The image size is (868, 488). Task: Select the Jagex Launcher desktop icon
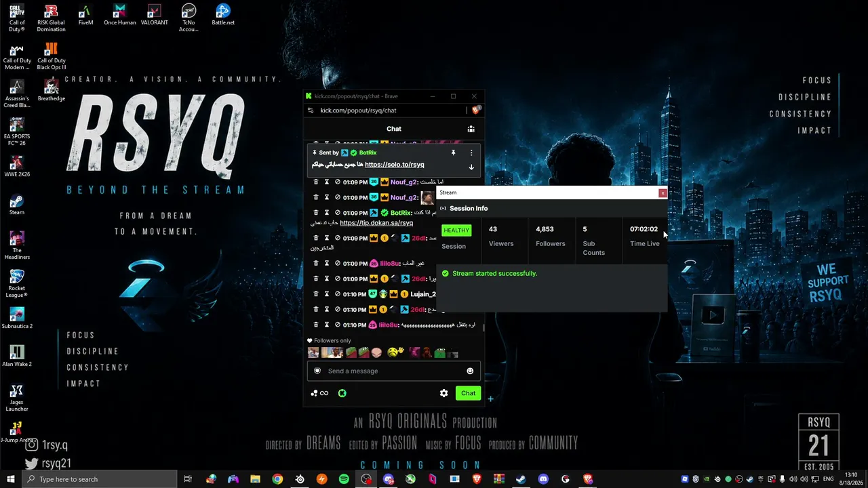pyautogui.click(x=17, y=398)
